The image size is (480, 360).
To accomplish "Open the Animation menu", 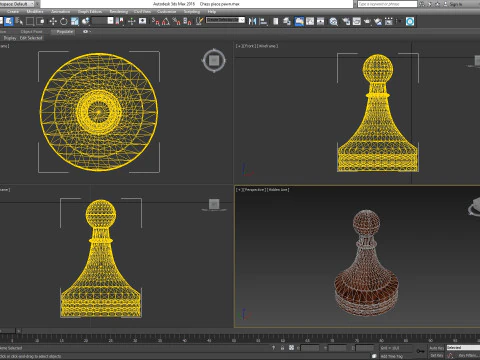I will coord(60,11).
